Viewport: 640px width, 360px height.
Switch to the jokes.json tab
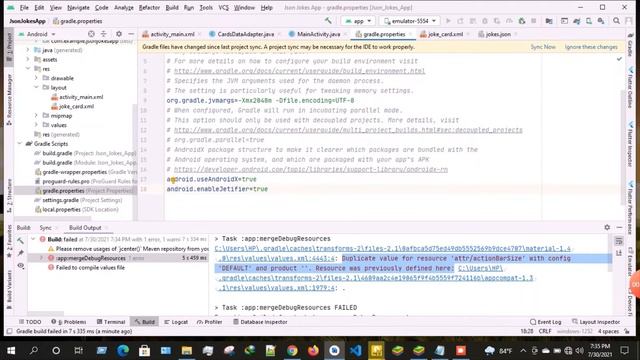[x=498, y=34]
